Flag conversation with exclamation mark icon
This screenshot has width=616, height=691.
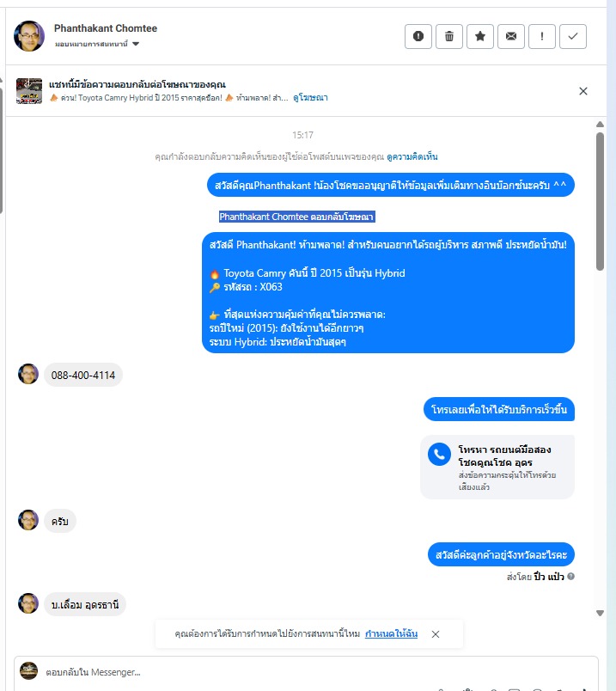(x=541, y=36)
